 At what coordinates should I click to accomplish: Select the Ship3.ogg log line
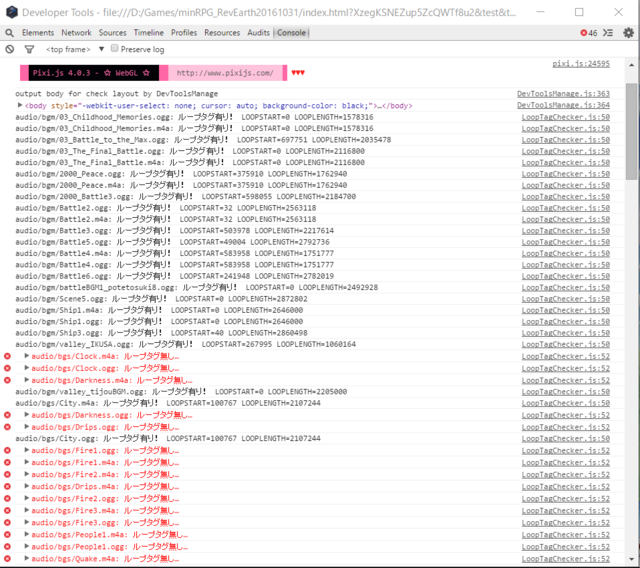tap(162, 333)
